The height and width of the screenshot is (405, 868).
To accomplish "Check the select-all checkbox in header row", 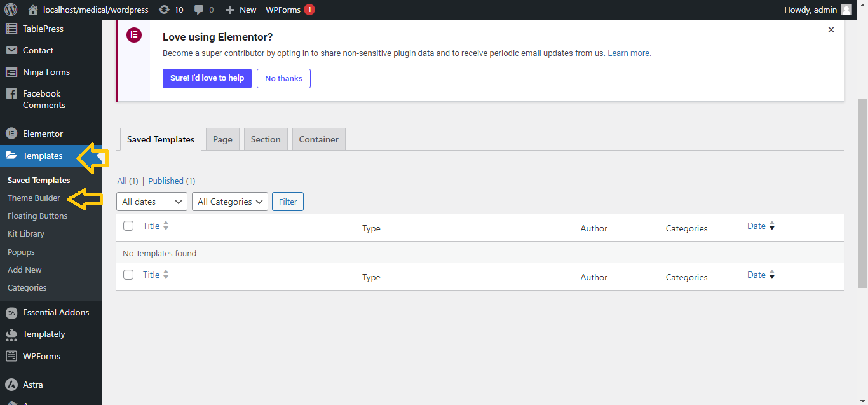I will pyautogui.click(x=128, y=226).
